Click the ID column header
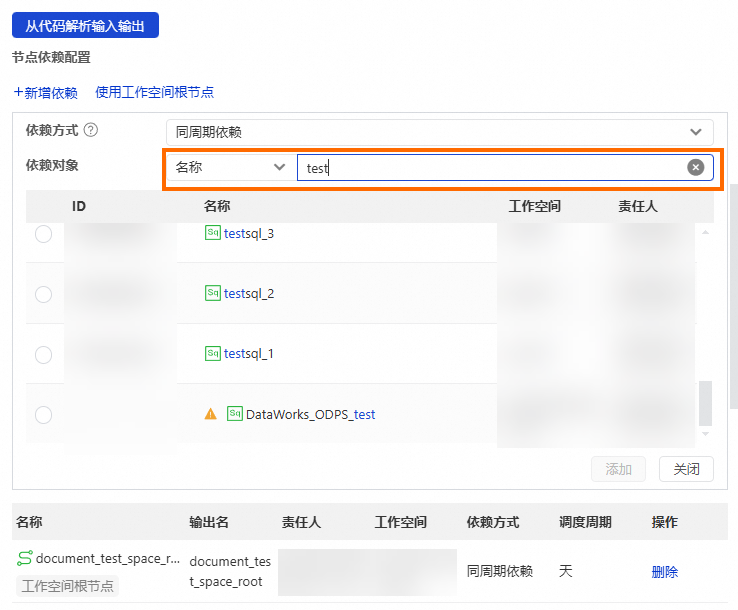 tap(79, 206)
